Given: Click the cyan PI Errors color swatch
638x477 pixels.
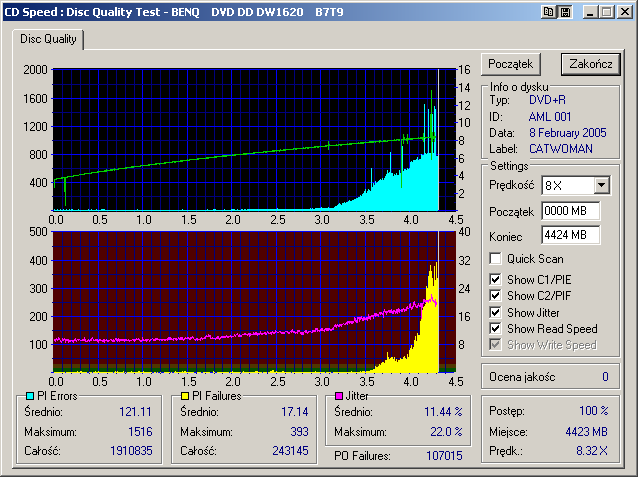Looking at the screenshot, I should point(30,396).
